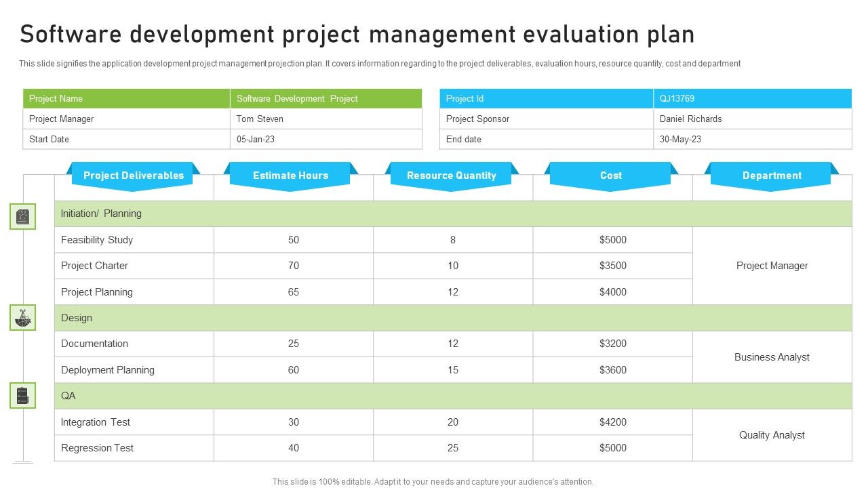Select the Daniel Richards cell
Screen dimensions: 868x488
pos(753,119)
